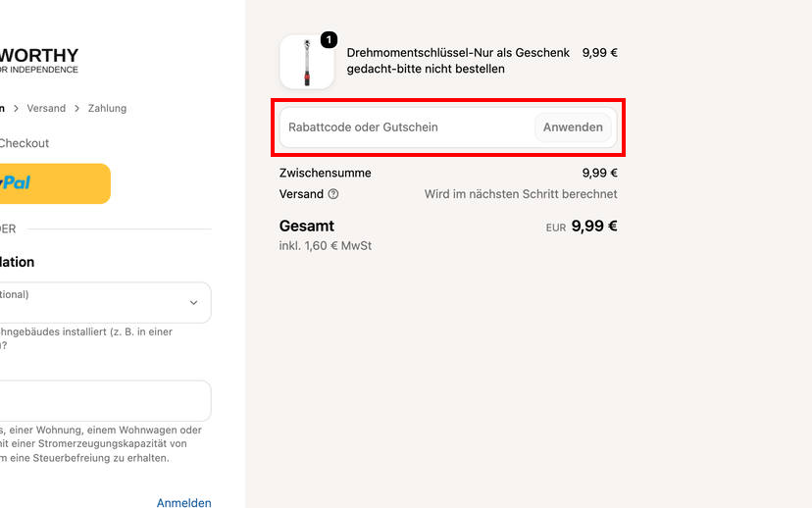This screenshot has height=508, width=812.
Task: Pay with the yellow PayPal button
Action: [x=54, y=183]
